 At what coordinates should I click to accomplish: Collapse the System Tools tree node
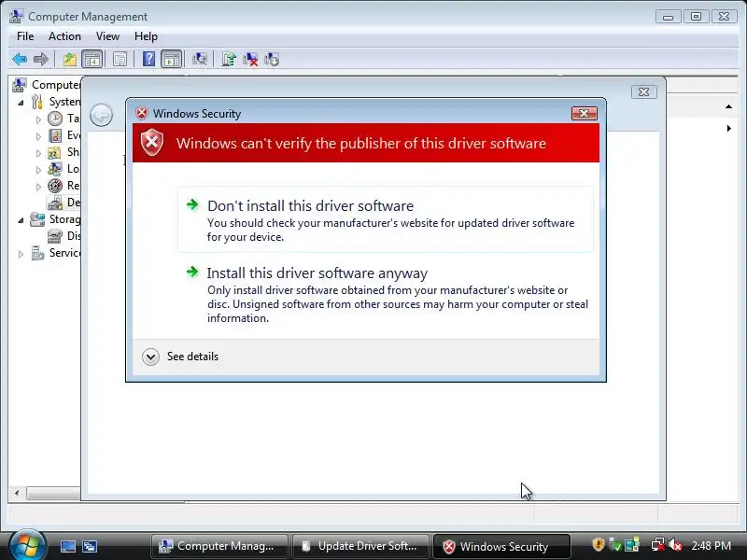pos(21,103)
